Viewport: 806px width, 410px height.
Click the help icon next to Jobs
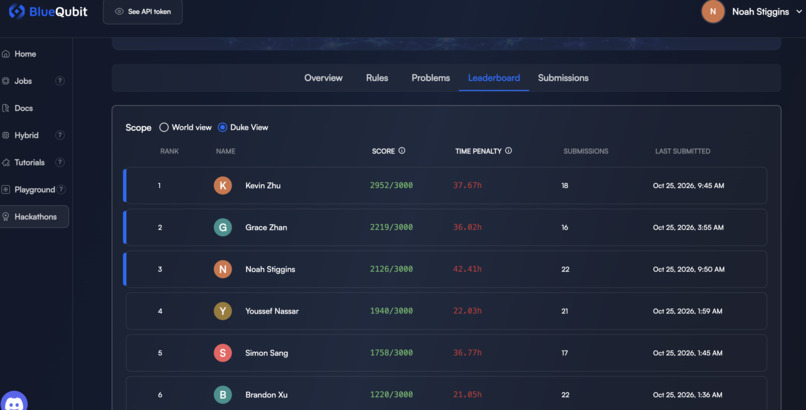60,81
